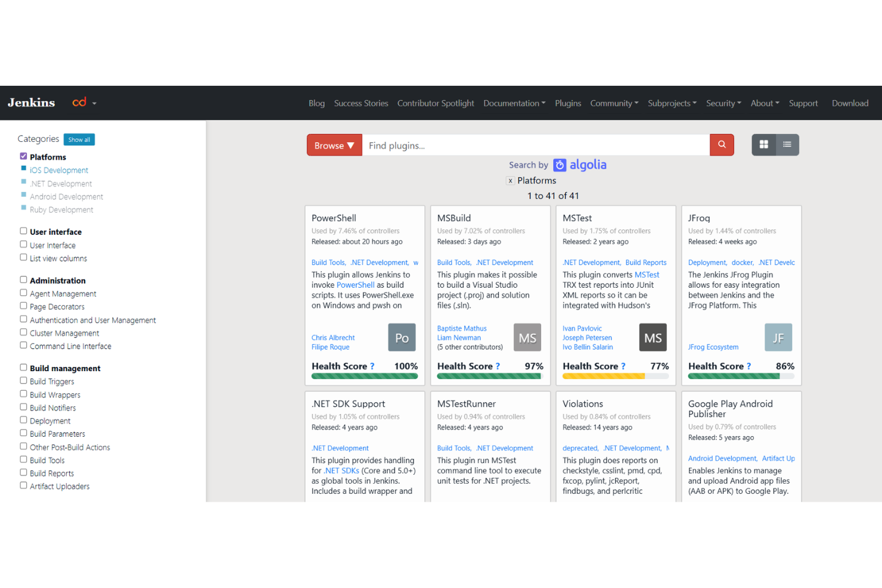Switch to grid view of plugins
The height and width of the screenshot is (588, 882).
[763, 145]
